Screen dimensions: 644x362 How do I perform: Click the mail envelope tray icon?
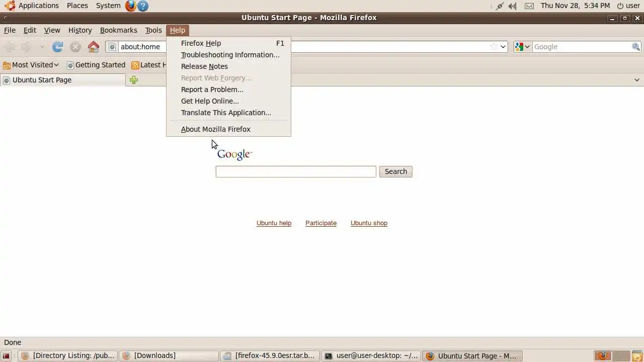[x=529, y=6]
